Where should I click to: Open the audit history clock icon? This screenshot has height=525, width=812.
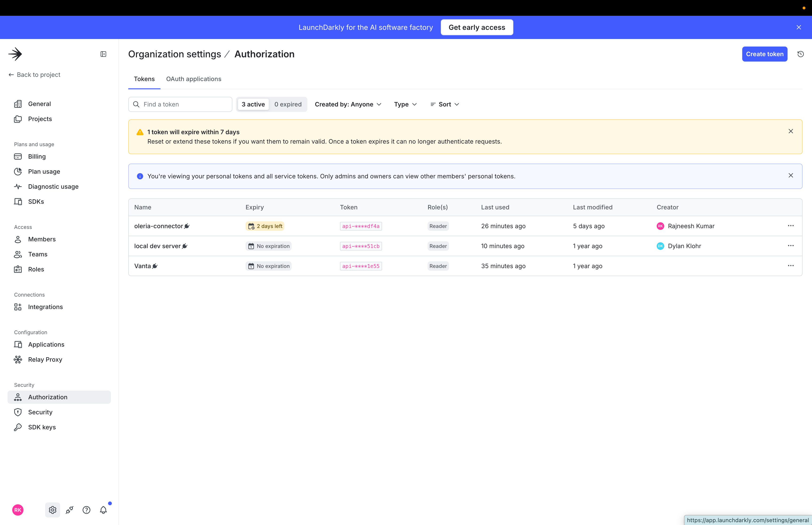(800, 54)
